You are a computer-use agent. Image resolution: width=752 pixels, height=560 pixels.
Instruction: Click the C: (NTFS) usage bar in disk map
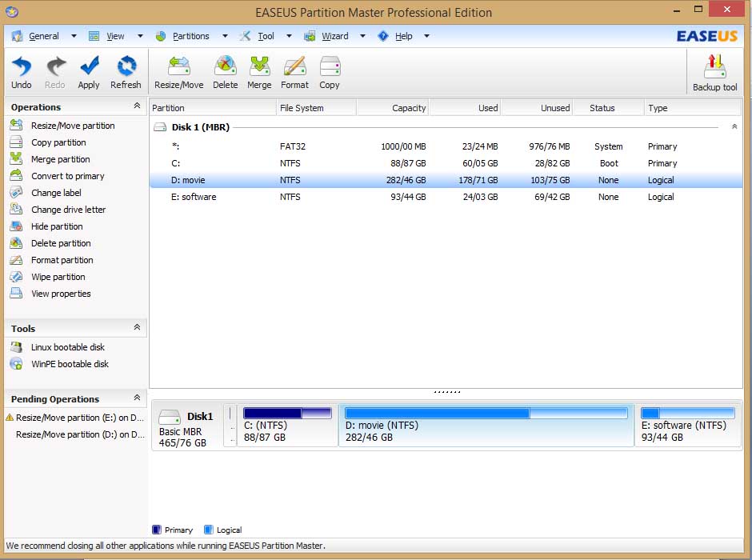click(x=287, y=414)
